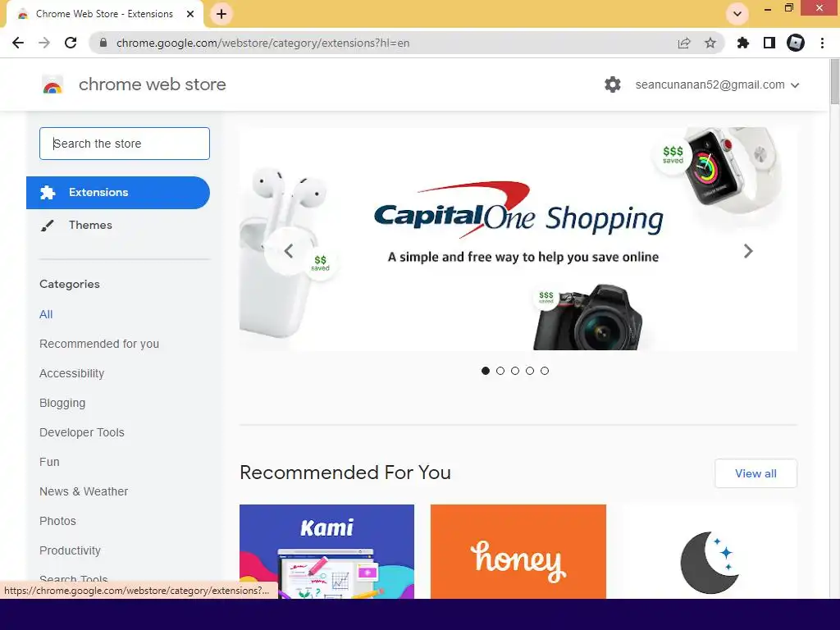Image resolution: width=840 pixels, height=630 pixels.
Task: Select the third carousel dot
Action: (515, 371)
